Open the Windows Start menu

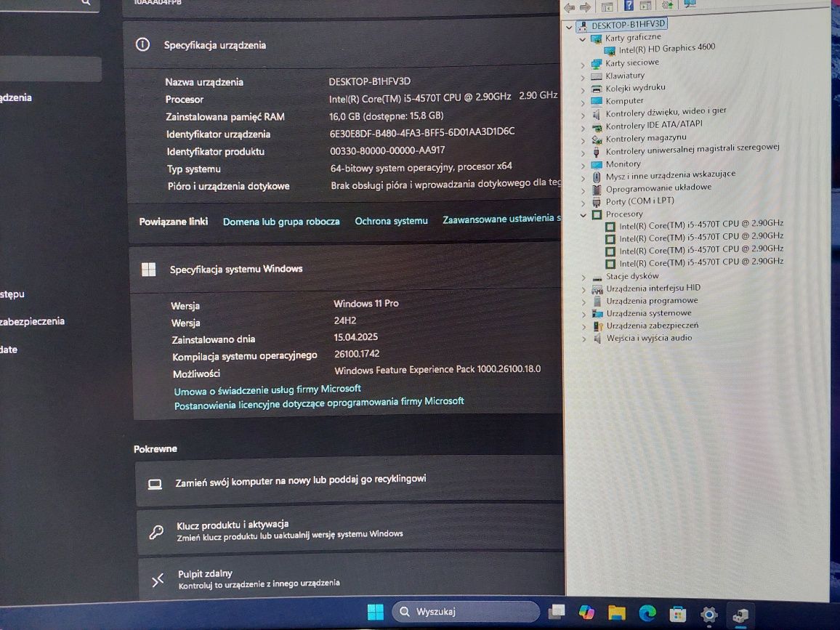pos(375,612)
